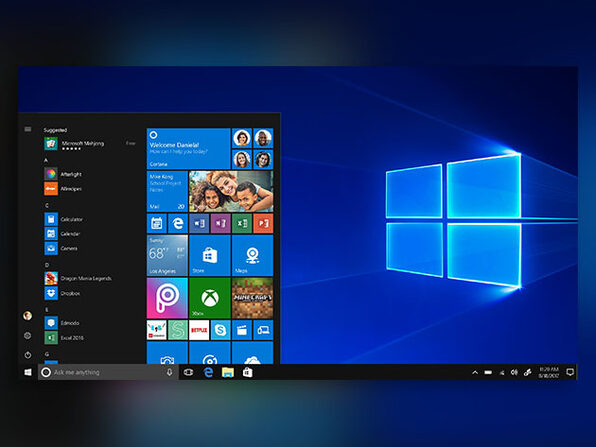Check the battery status tray icon
Image resolution: width=596 pixels, height=447 pixels.
point(488,372)
